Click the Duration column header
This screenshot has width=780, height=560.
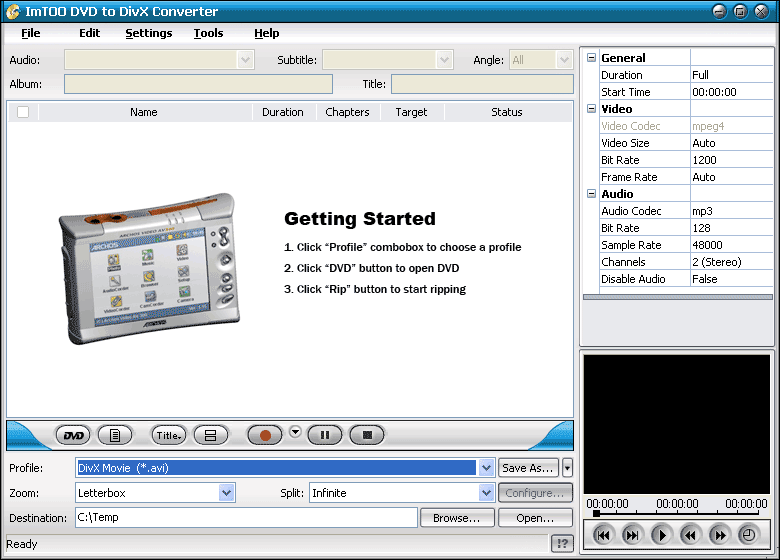283,112
